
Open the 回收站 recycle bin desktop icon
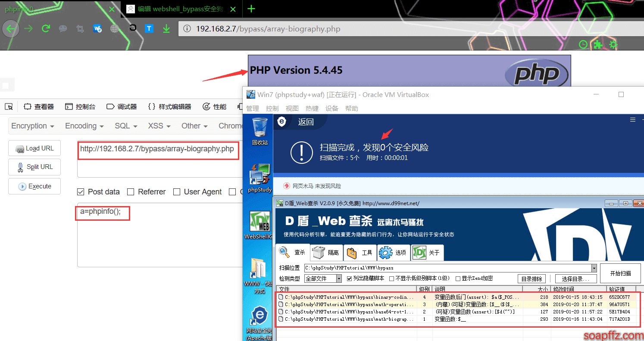pos(260,132)
